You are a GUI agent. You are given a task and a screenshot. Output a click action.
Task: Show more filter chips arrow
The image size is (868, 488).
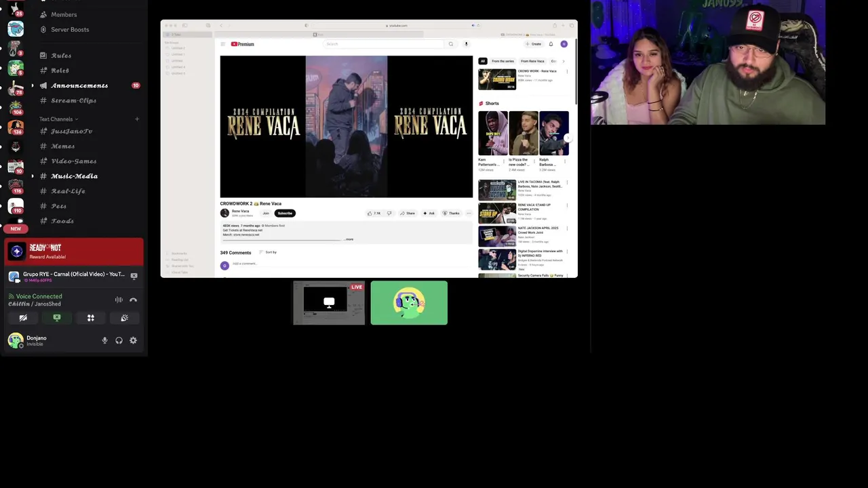[563, 61]
